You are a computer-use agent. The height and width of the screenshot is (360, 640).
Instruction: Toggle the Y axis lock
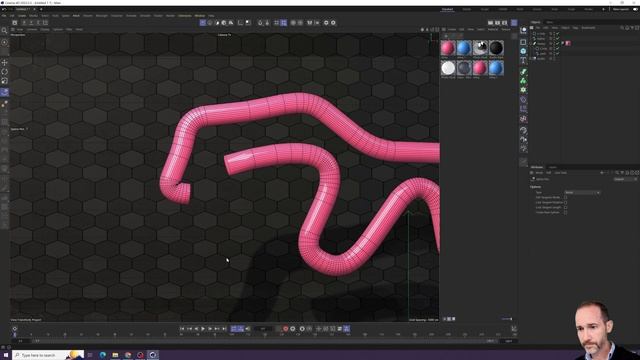click(x=31, y=23)
